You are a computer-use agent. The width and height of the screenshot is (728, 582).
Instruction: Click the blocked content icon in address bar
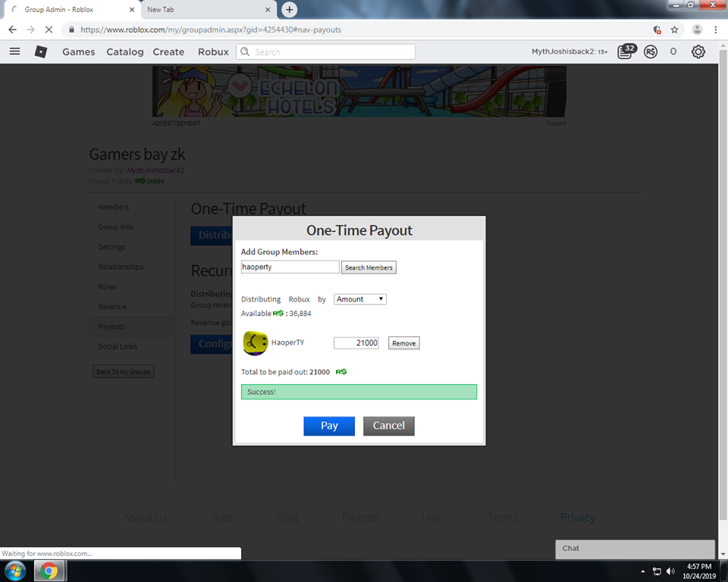click(657, 30)
